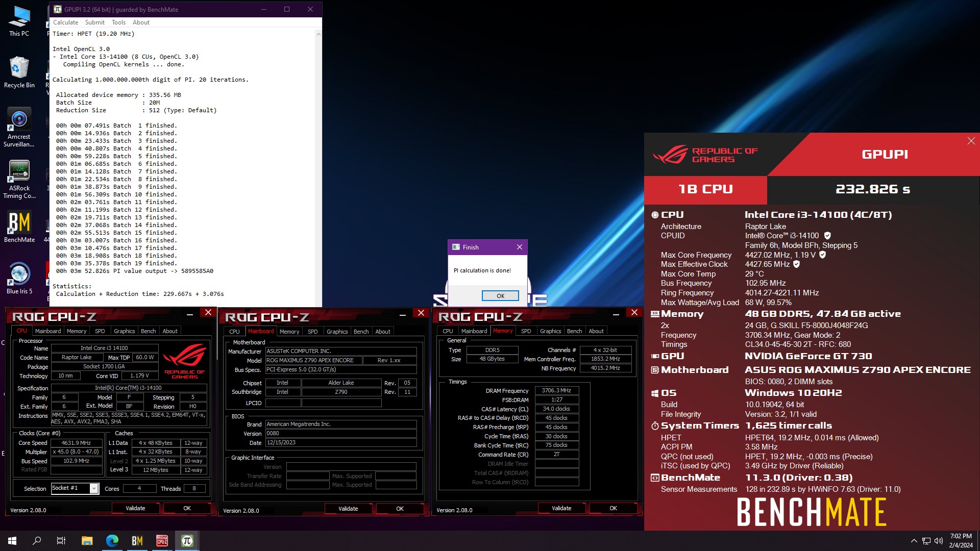Maximize the GPUPI window
The height and width of the screenshot is (551, 980).
[x=287, y=9]
